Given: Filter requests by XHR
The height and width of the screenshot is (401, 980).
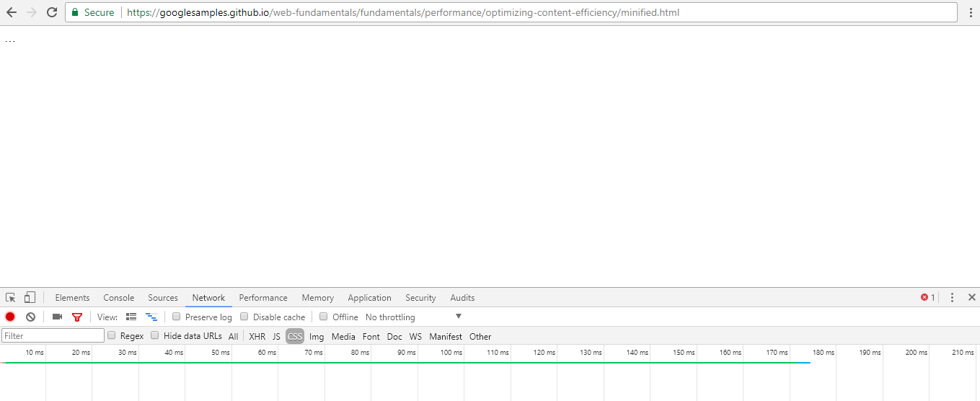Looking at the screenshot, I should pyautogui.click(x=257, y=336).
